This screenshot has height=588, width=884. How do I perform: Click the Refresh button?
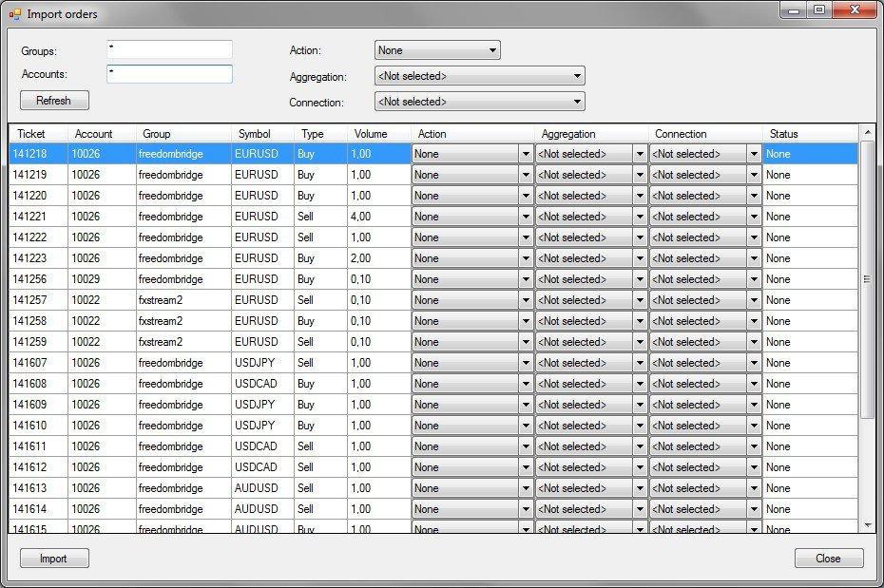pyautogui.click(x=54, y=101)
